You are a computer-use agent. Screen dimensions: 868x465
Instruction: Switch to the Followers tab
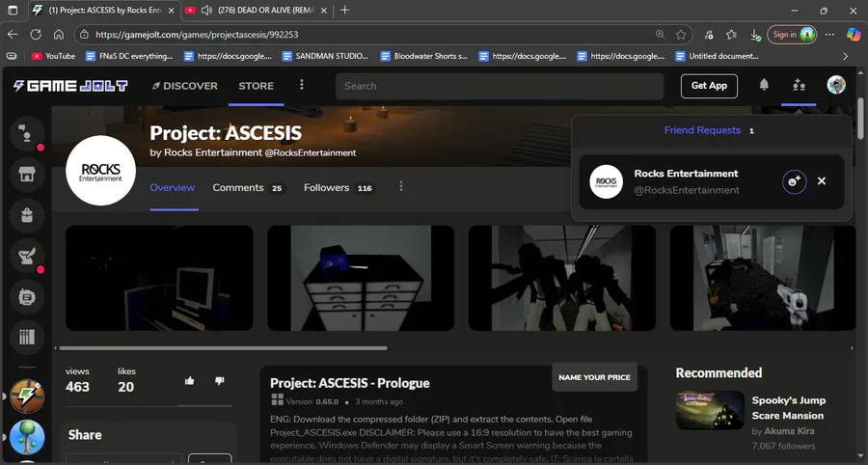coord(339,188)
